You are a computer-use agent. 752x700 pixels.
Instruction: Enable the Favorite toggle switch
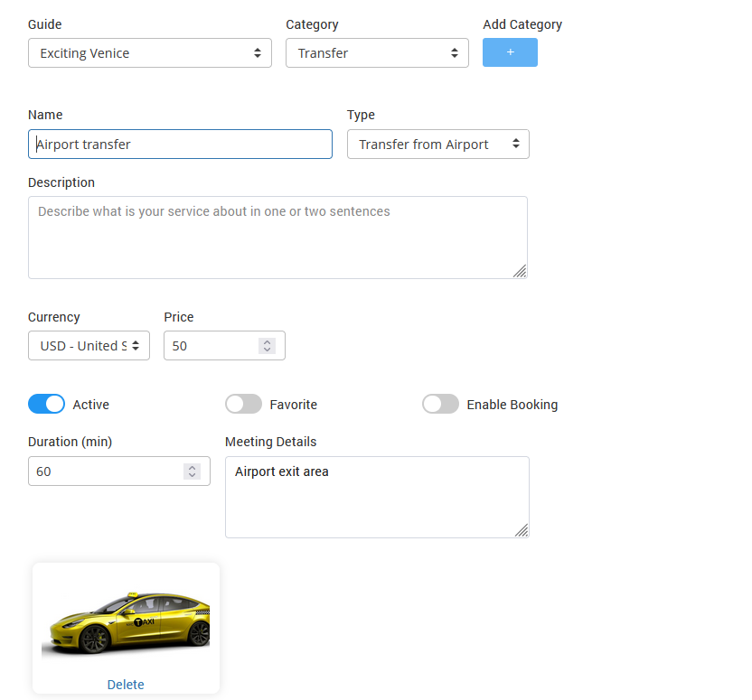pyautogui.click(x=243, y=405)
